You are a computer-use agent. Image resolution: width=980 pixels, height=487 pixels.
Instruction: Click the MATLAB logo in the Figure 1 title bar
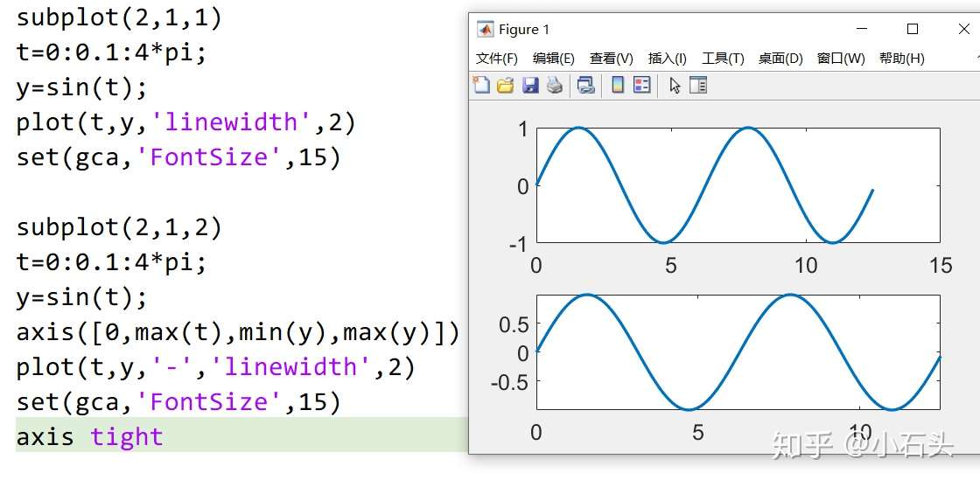[x=485, y=30]
